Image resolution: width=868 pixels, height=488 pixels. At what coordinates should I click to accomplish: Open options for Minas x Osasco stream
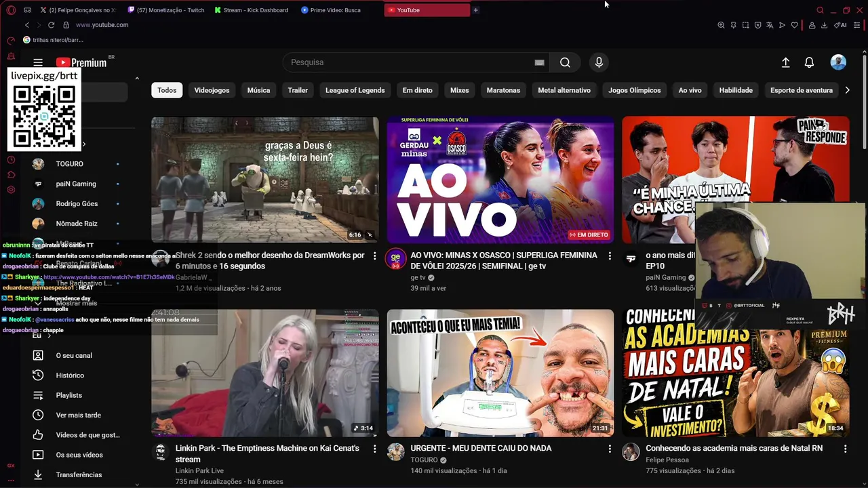point(610,256)
